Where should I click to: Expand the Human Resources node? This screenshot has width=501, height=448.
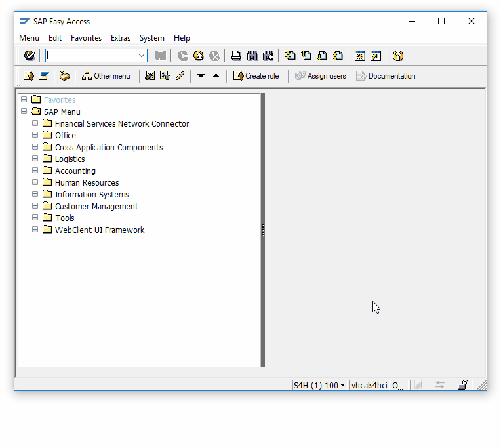click(x=35, y=182)
